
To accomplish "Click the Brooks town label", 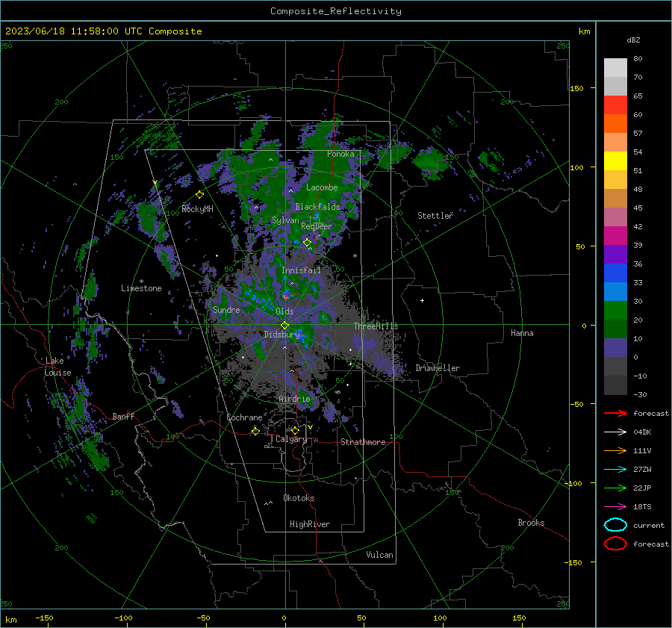I will (531, 523).
